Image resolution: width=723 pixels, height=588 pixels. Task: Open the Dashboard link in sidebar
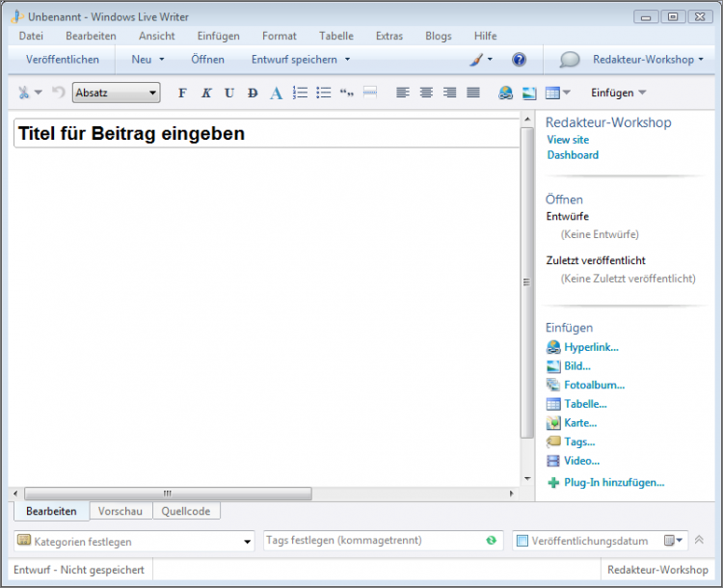coord(573,155)
